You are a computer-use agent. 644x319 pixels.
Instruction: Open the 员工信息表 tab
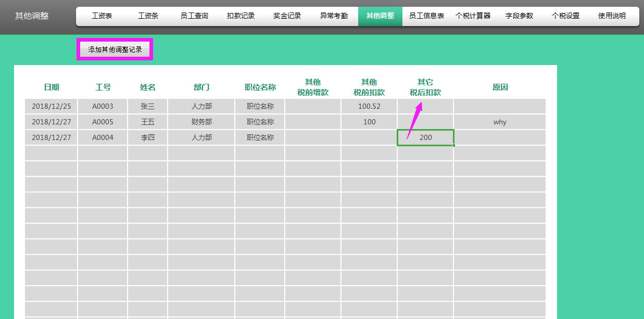coord(427,16)
